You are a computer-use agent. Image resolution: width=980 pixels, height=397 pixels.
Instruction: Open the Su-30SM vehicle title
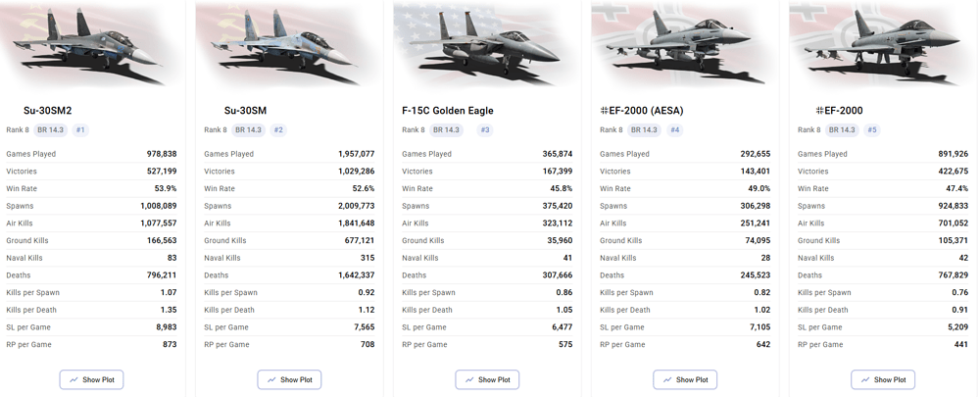click(x=245, y=111)
